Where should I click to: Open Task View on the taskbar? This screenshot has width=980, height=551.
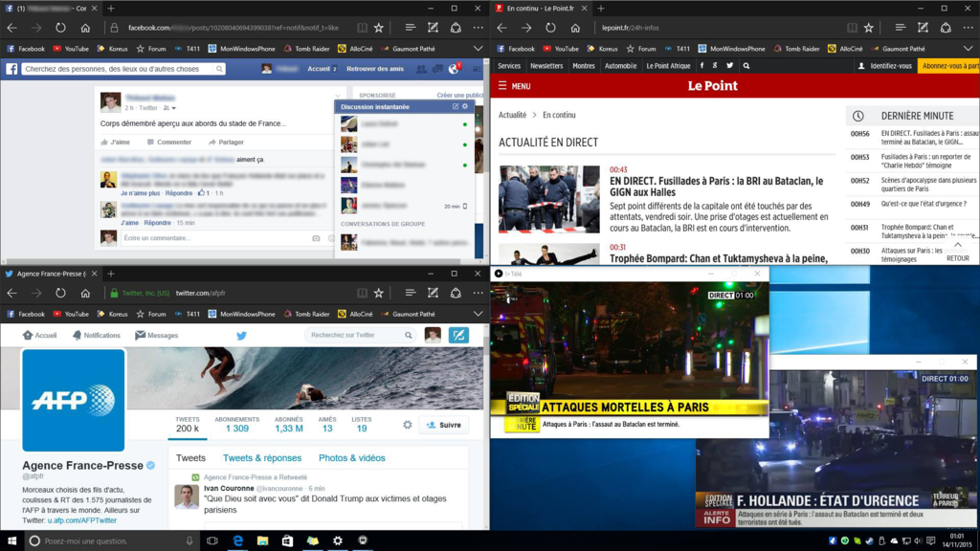212,541
